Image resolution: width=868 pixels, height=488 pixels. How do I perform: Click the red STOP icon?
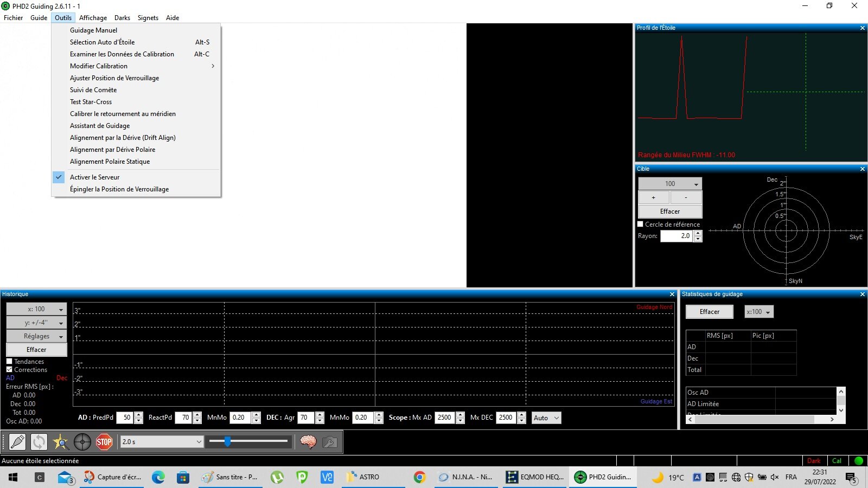pyautogui.click(x=104, y=442)
